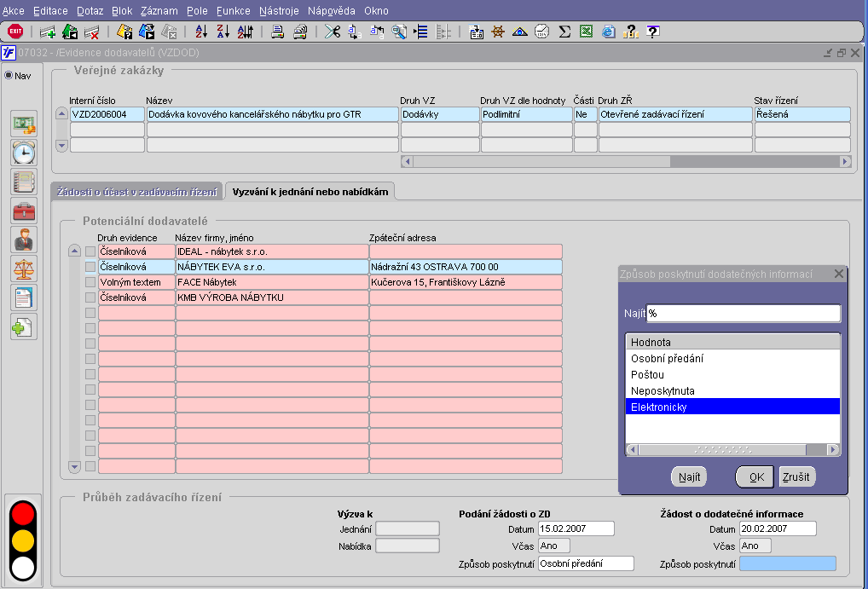
Task: Select Poštou in the value list
Action: click(732, 375)
